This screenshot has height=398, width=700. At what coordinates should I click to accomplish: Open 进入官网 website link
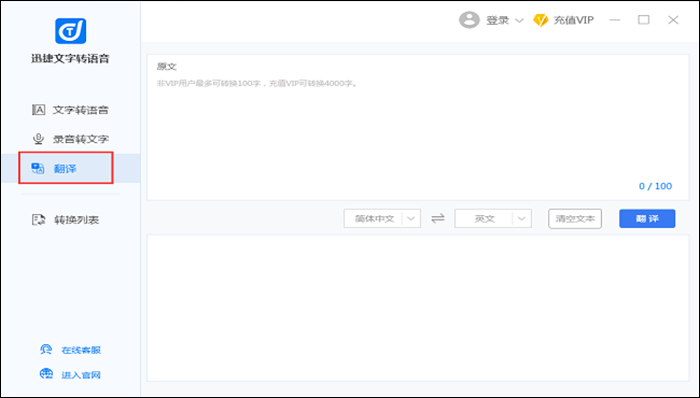click(81, 375)
